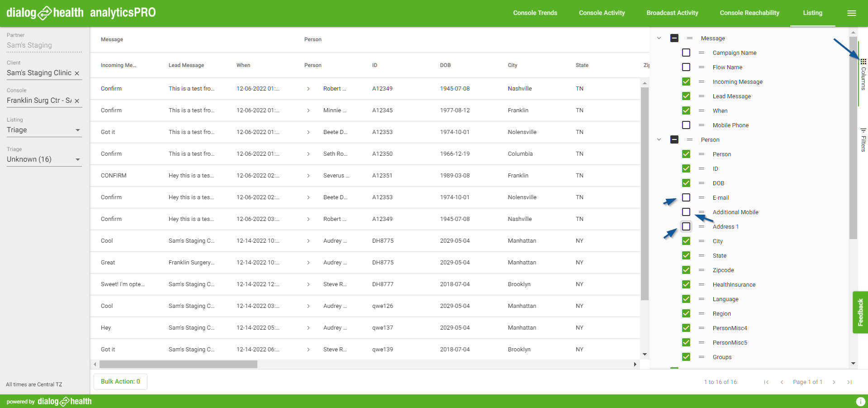Expand person details for Steve R... DH8777 row
868x408 pixels.
click(x=308, y=284)
